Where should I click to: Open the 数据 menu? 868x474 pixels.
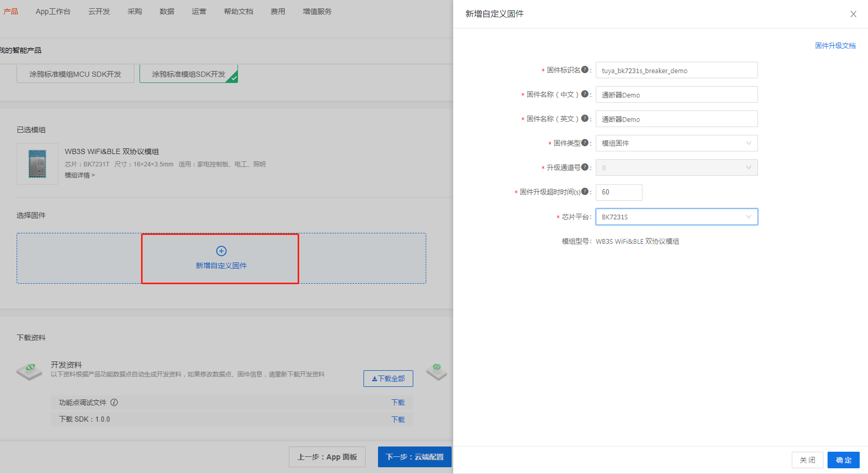point(167,11)
